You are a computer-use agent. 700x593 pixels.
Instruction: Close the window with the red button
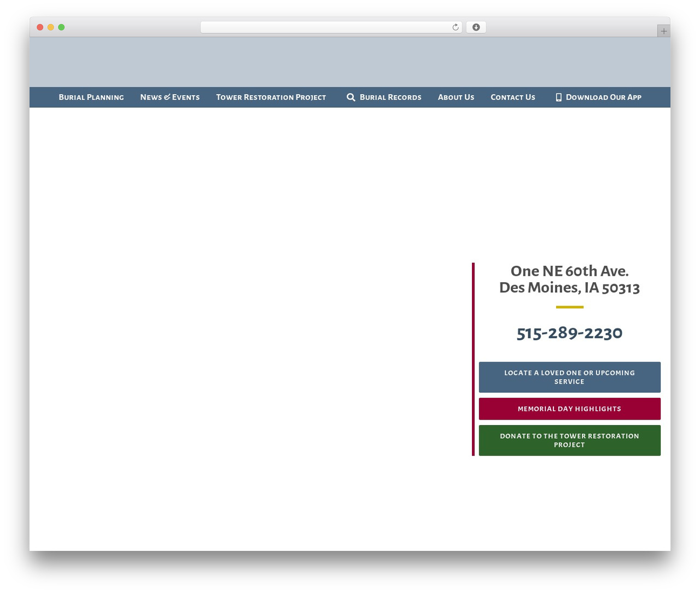pos(40,27)
